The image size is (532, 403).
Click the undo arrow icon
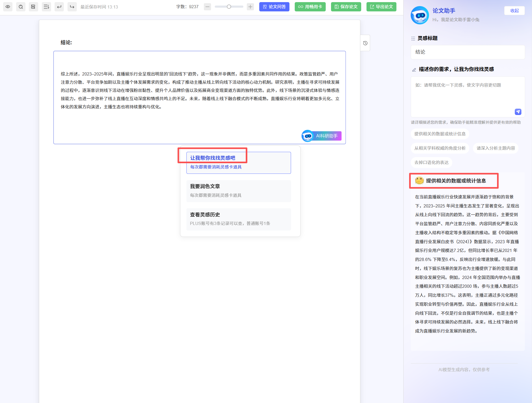pos(59,7)
